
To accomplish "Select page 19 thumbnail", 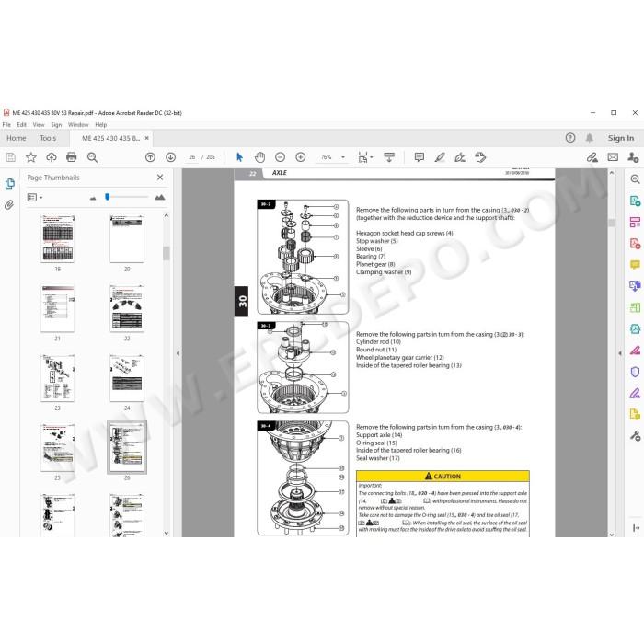I will pyautogui.click(x=57, y=238).
